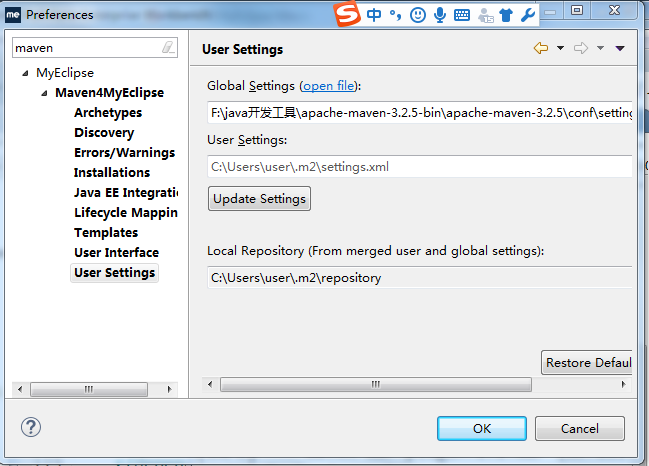
Task: Open the help question mark icon
Action: point(31,427)
